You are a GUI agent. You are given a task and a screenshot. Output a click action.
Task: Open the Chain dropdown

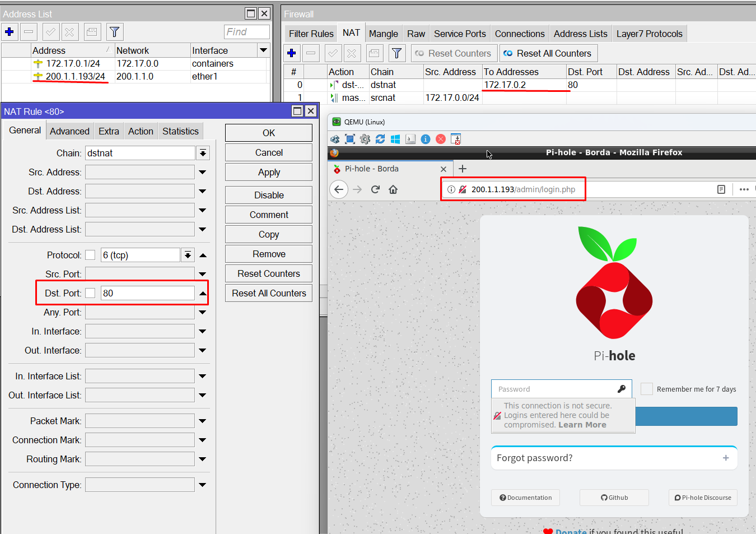(203, 153)
